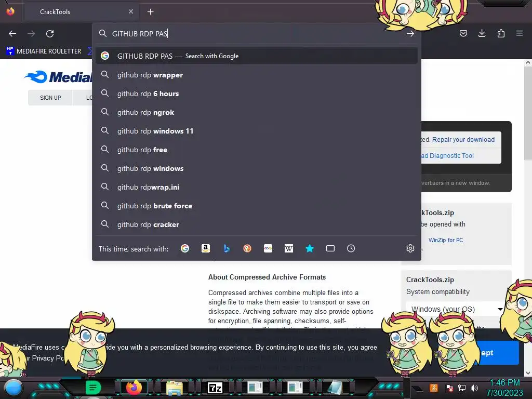Screen dimensions: 532x399
Task: Open the Firefox hamburger menu
Action: (x=520, y=33)
